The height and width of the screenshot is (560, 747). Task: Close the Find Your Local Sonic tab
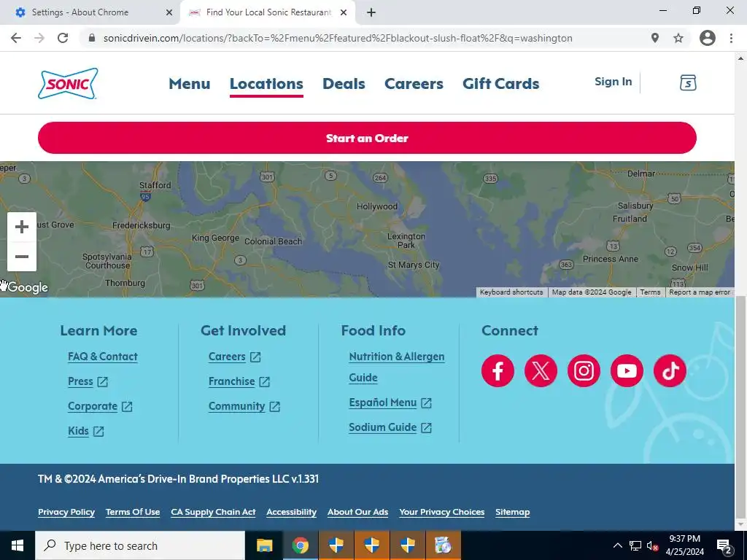344,13
